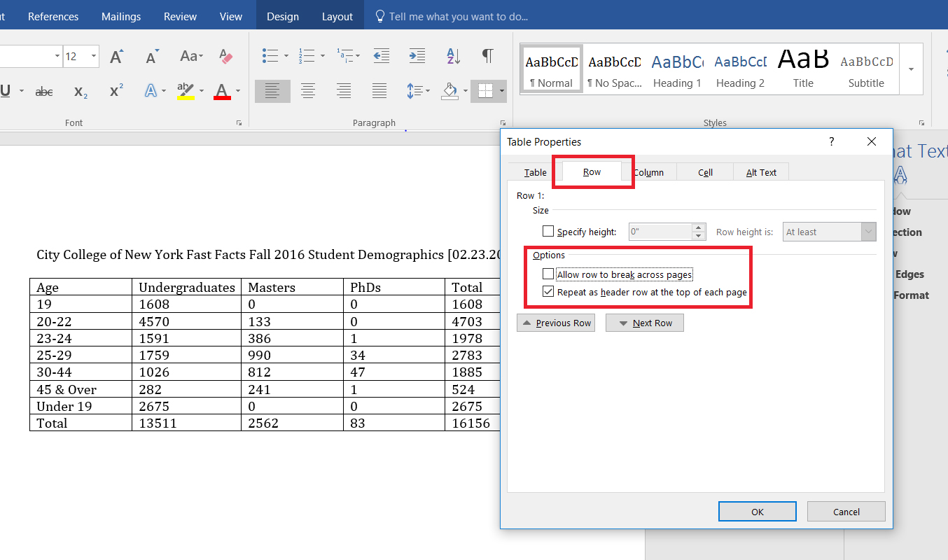Image resolution: width=948 pixels, height=560 pixels.
Task: Click the Bullets list icon
Action: [270, 56]
